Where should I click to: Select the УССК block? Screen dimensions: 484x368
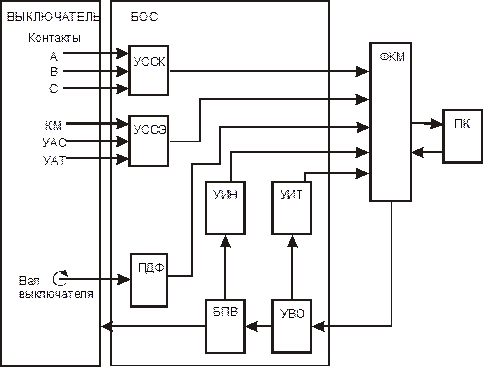tap(149, 71)
